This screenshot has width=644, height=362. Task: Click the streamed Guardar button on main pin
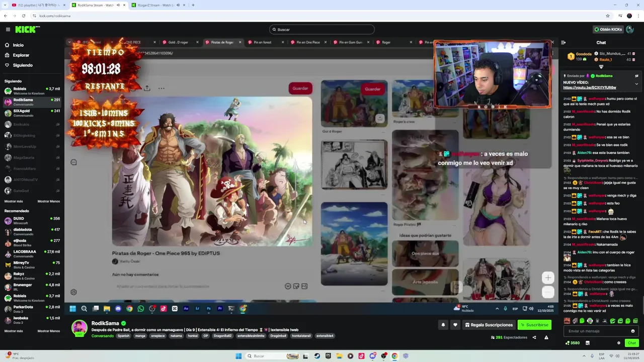coord(300,88)
